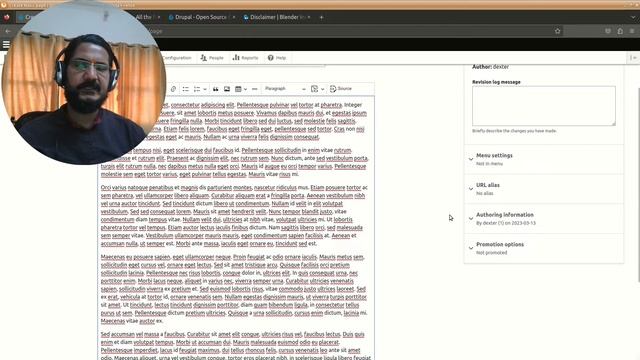This screenshot has height=360, width=640.
Task: Click the 'Author: dexter' text
Action: click(x=490, y=67)
